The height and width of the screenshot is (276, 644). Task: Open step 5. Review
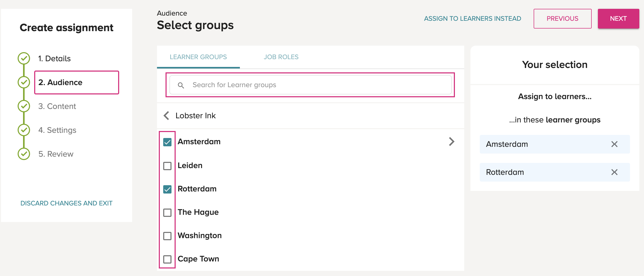56,154
